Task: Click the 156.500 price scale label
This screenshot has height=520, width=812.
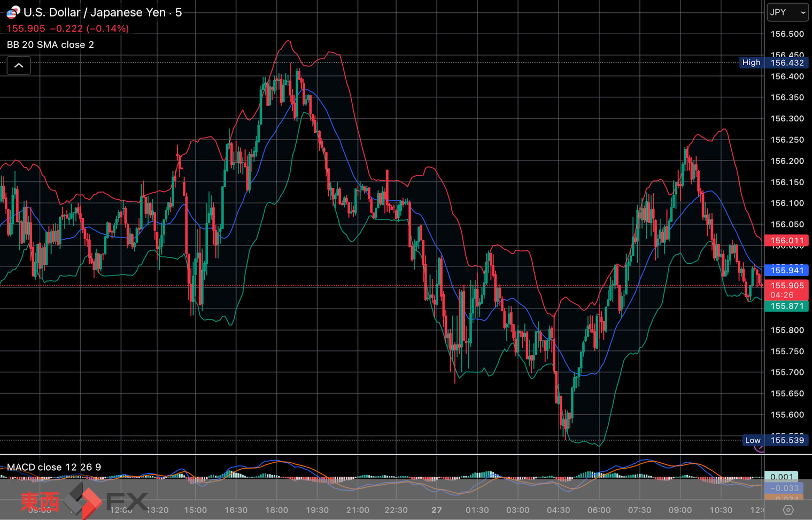Action: click(787, 34)
